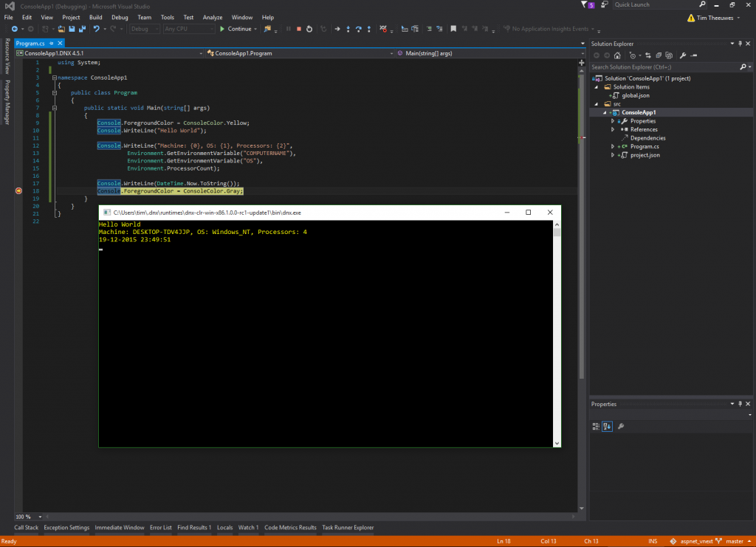Click the Search Solution Explorer field
This screenshot has height=547, width=756.
(657, 66)
